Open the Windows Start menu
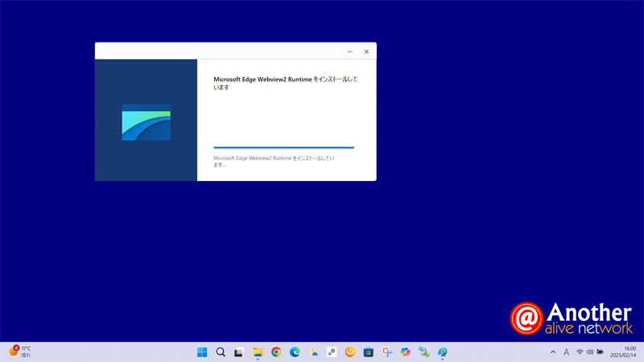Screen dimensions: 644x362 202,352
